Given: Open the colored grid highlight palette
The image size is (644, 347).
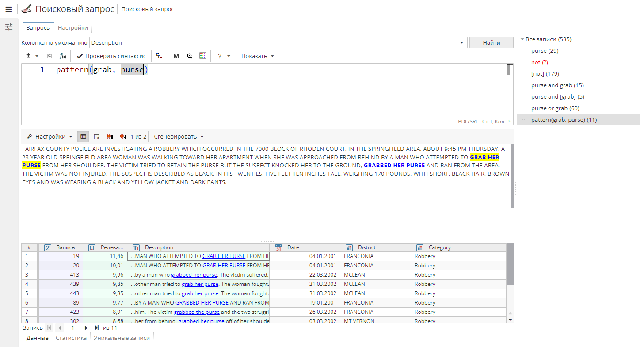Looking at the screenshot, I should pyautogui.click(x=203, y=56).
